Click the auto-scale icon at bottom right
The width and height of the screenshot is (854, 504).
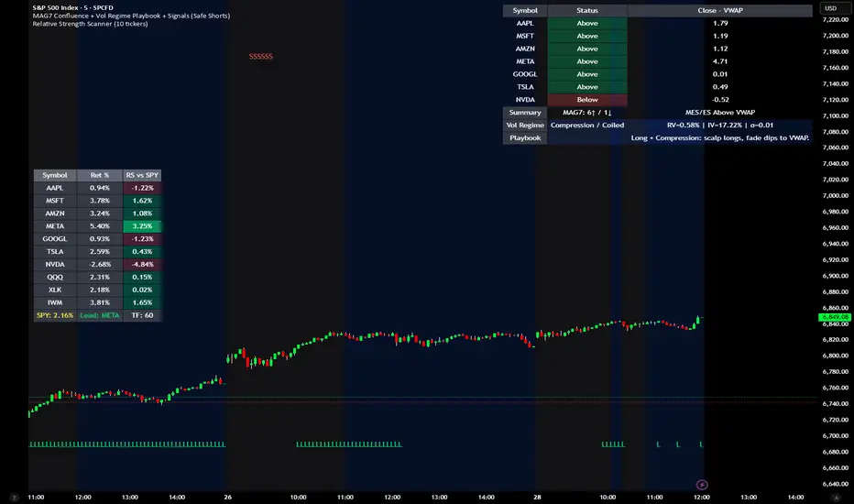[836, 497]
